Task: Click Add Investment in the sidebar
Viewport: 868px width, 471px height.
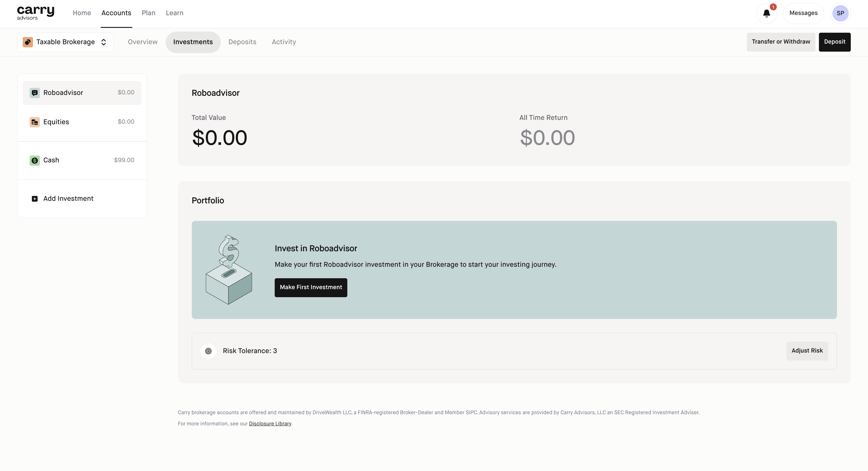Action: pos(82,198)
